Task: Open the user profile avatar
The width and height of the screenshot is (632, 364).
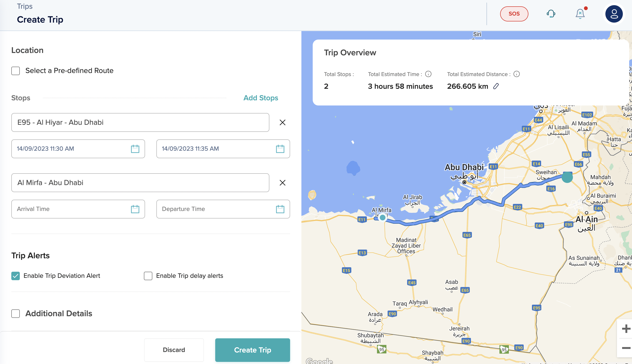Action: (614, 14)
